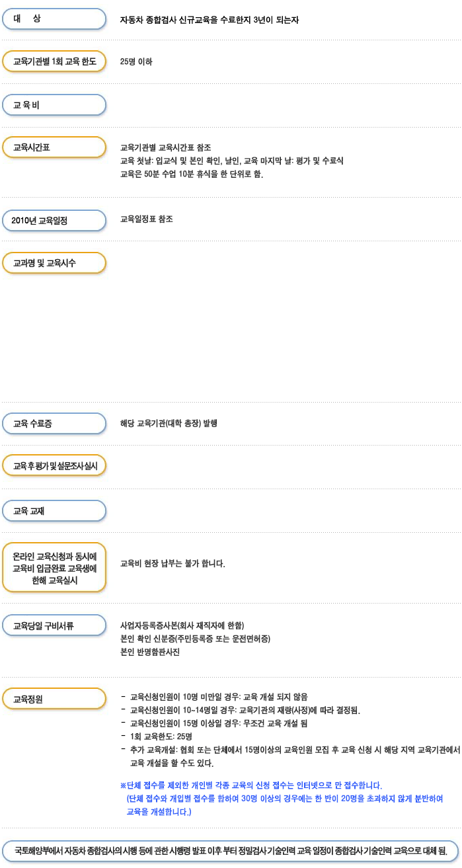Click the 사업자등록증사본 document line
The height and width of the screenshot is (868, 462).
click(x=182, y=625)
